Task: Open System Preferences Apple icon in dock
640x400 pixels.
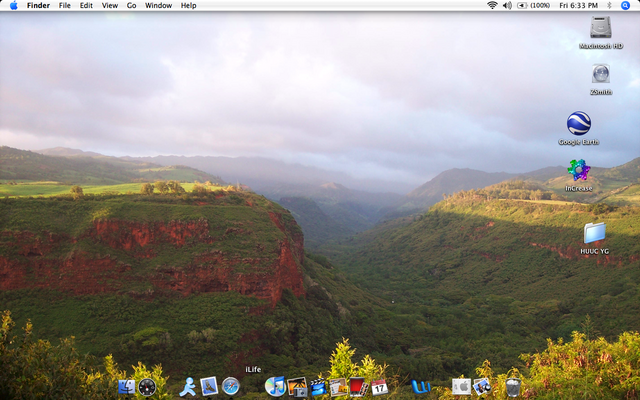Action: (462, 387)
